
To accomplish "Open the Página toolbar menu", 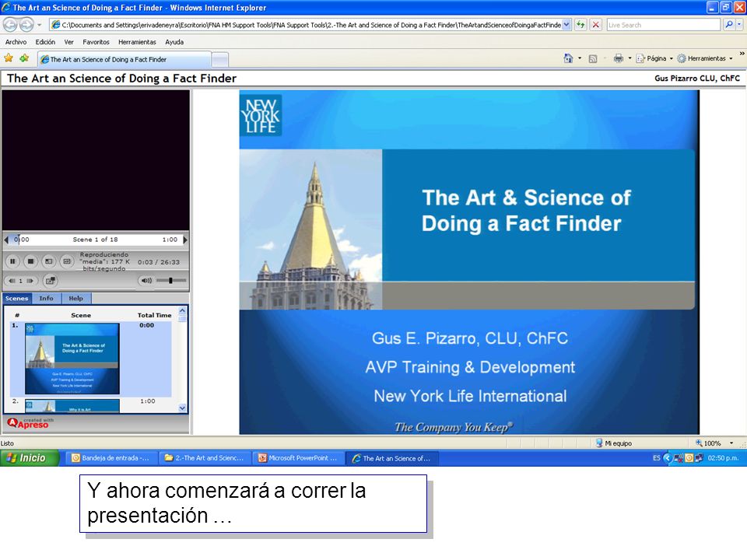I will click(x=654, y=58).
